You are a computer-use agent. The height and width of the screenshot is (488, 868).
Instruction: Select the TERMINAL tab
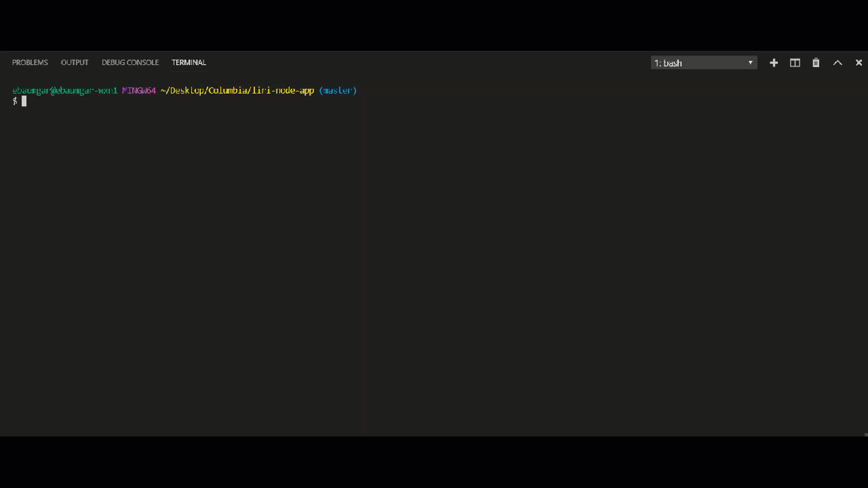pos(189,62)
